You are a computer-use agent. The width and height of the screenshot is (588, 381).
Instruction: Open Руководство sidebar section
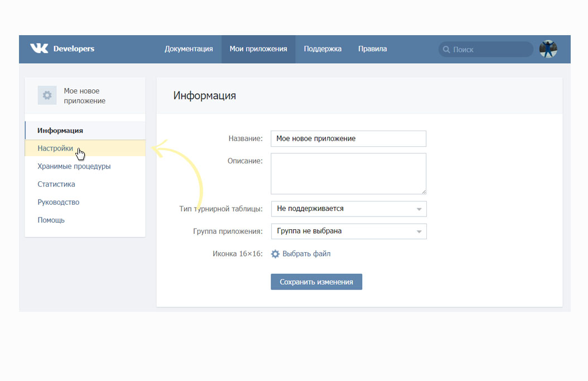click(59, 202)
